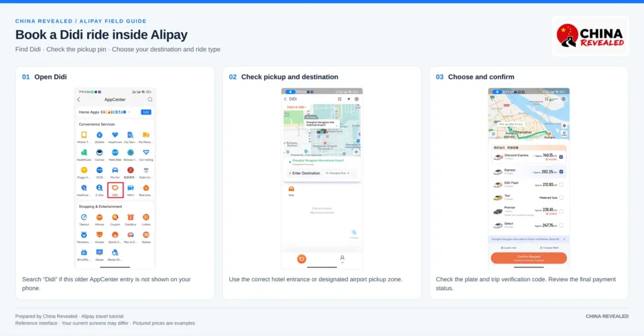Check the Taxi metered fare option

click(561, 198)
